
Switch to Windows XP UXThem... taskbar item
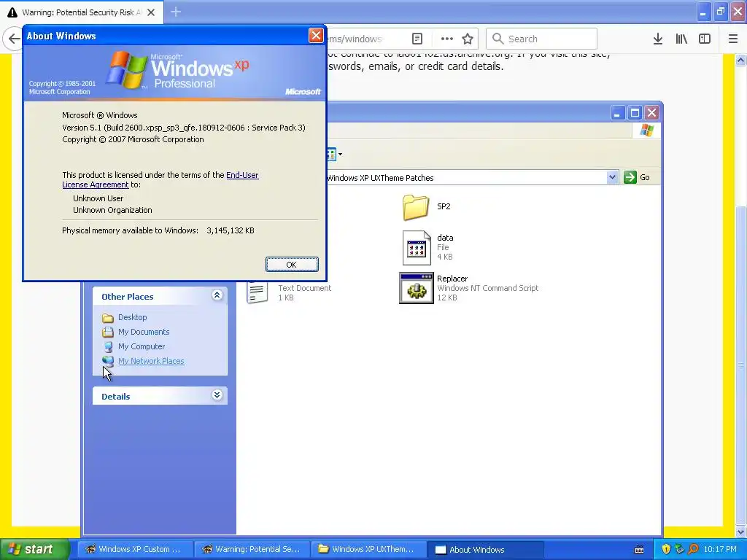(368, 549)
